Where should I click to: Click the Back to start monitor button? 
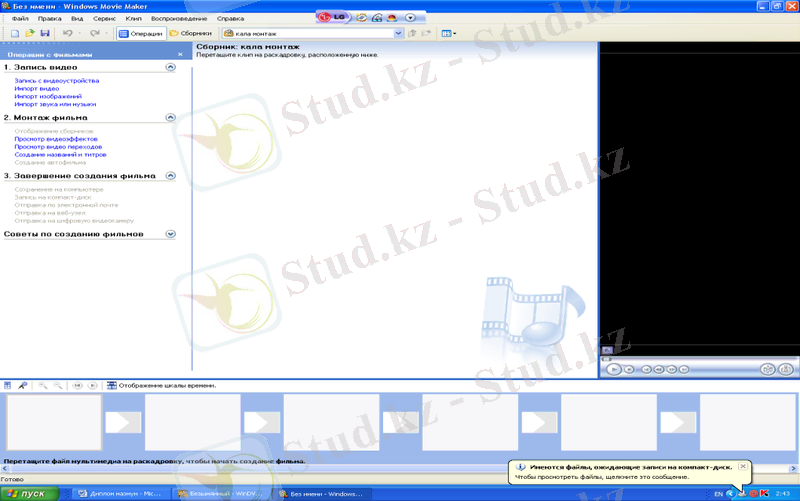tap(646, 369)
